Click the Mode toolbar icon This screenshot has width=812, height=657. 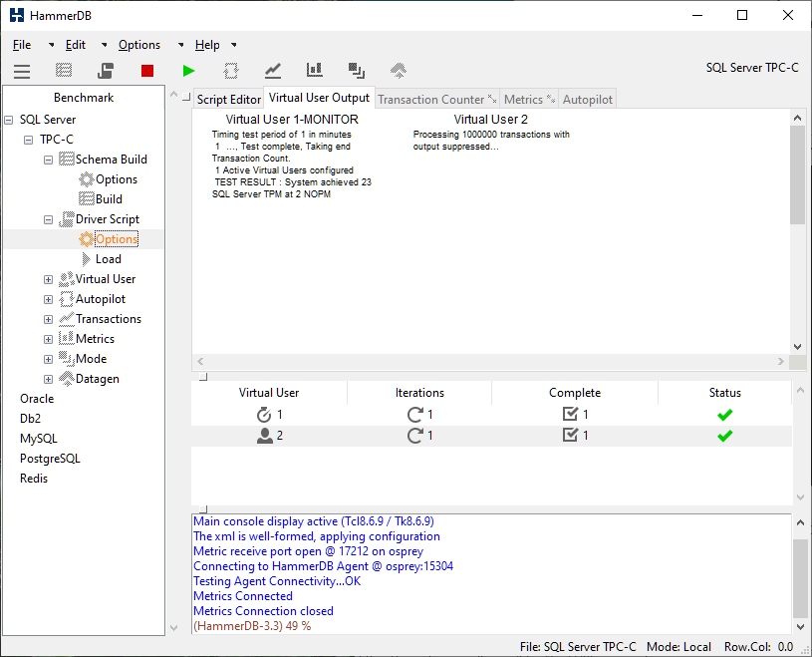[357, 71]
